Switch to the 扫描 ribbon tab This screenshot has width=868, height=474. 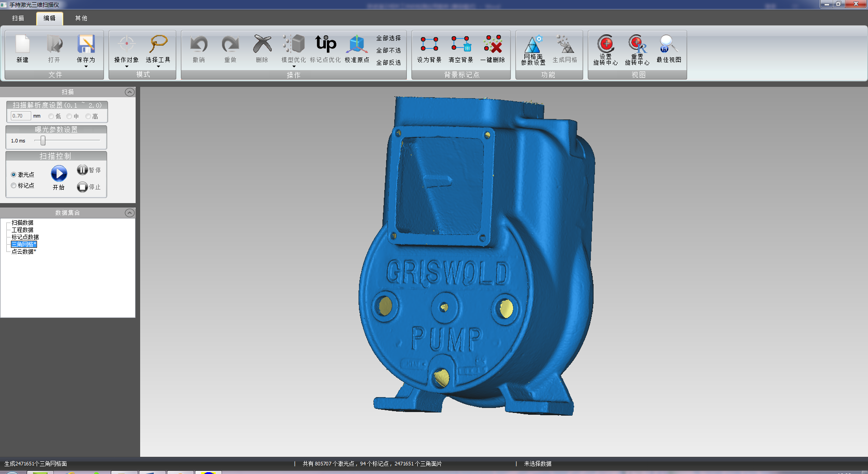18,18
